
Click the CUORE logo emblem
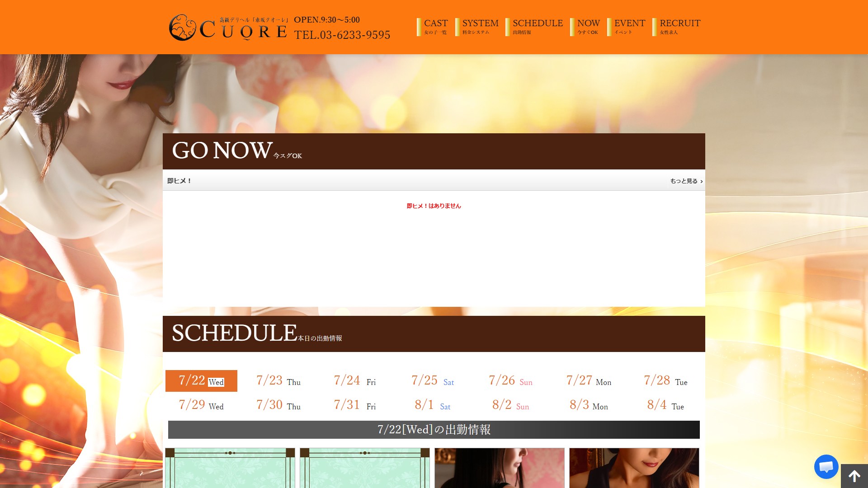[x=182, y=28]
